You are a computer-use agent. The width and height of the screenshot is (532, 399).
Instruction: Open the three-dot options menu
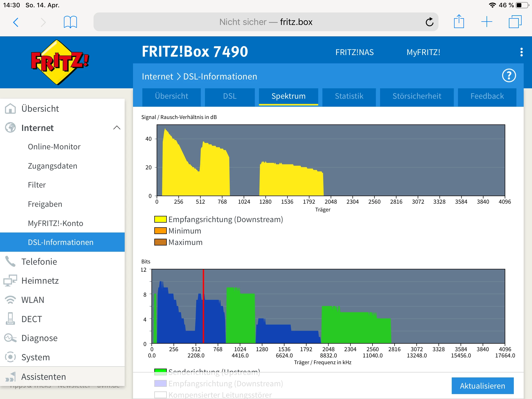[x=521, y=52]
